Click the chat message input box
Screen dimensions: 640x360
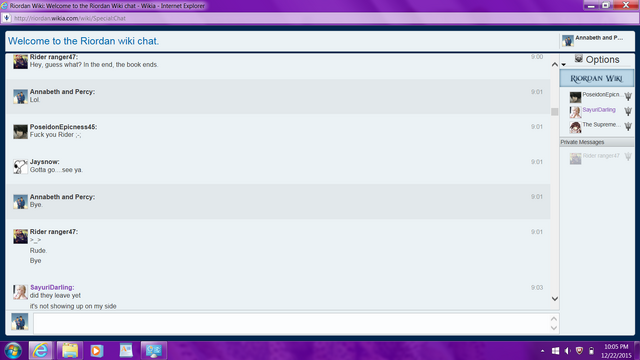click(292, 323)
